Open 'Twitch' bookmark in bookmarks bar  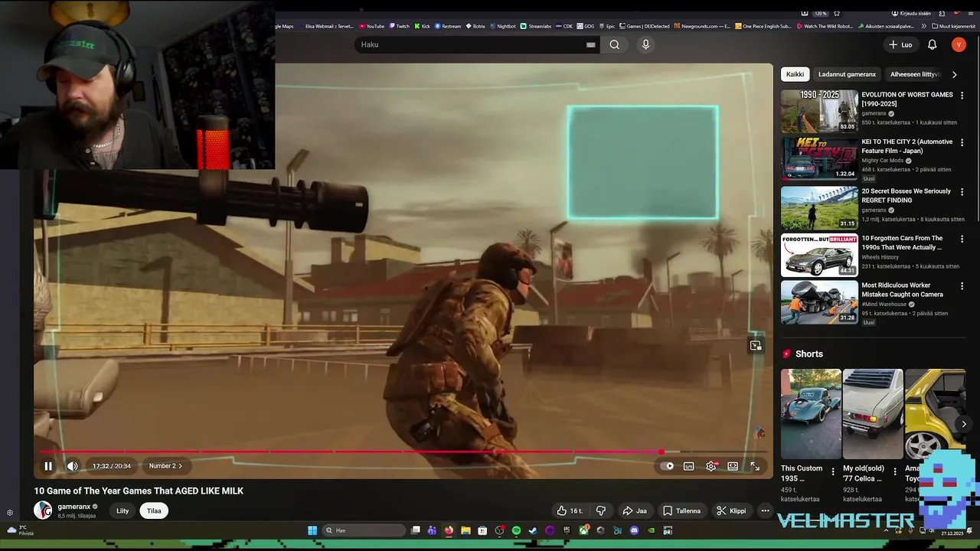(x=400, y=26)
